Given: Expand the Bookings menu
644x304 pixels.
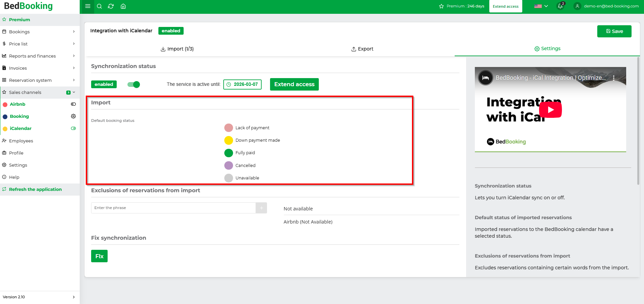Looking at the screenshot, I should coord(40,32).
